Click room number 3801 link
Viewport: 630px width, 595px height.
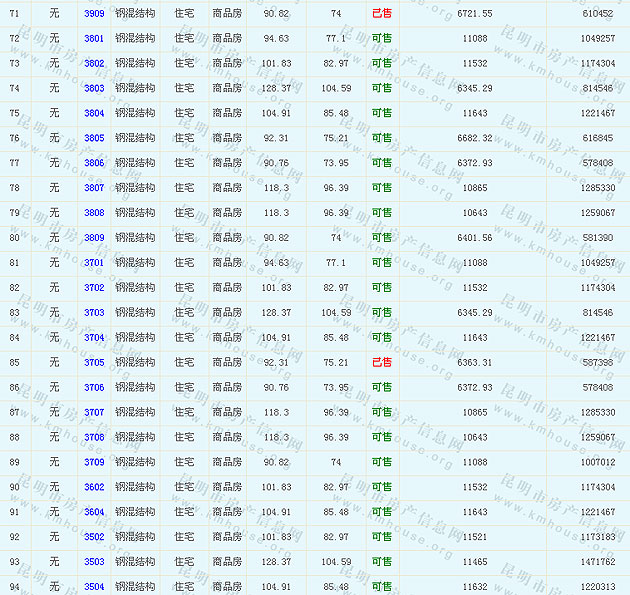(x=94, y=38)
